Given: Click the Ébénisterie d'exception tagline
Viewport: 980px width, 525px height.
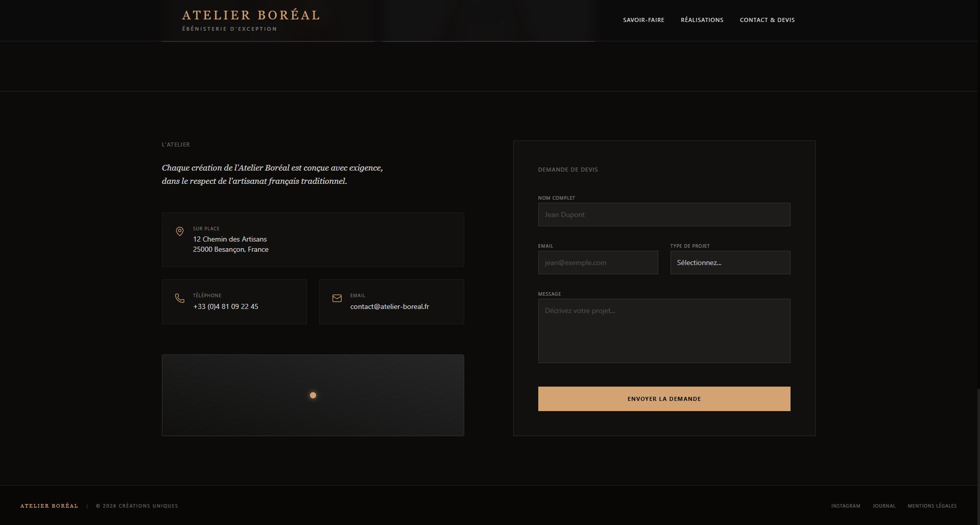Looking at the screenshot, I should pos(229,29).
